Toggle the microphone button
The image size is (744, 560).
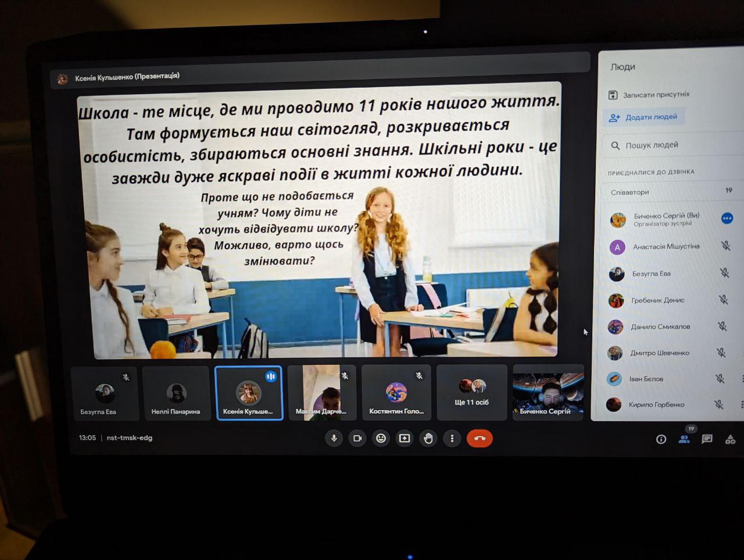tap(334, 439)
